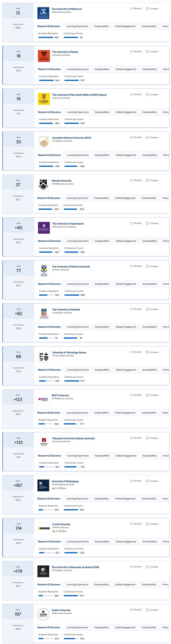Viewport: 171px width, 644px height.
Task: Click the RMIT University logo
Action: 43,399
